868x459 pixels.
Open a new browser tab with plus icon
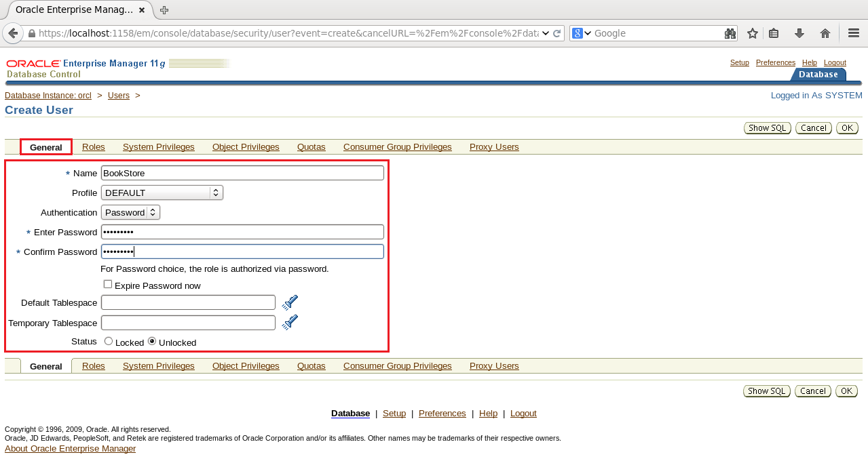(164, 9)
